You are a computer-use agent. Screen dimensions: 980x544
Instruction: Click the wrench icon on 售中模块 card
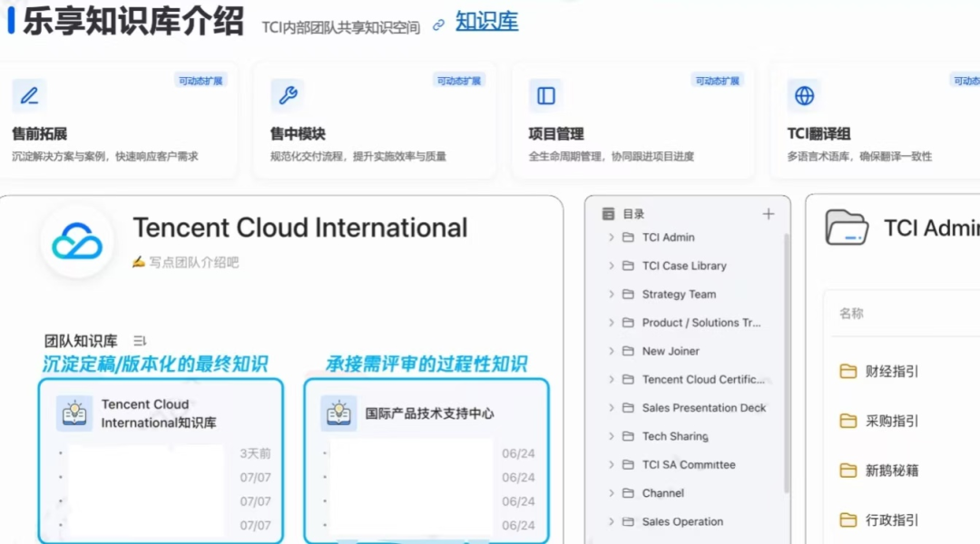click(288, 95)
